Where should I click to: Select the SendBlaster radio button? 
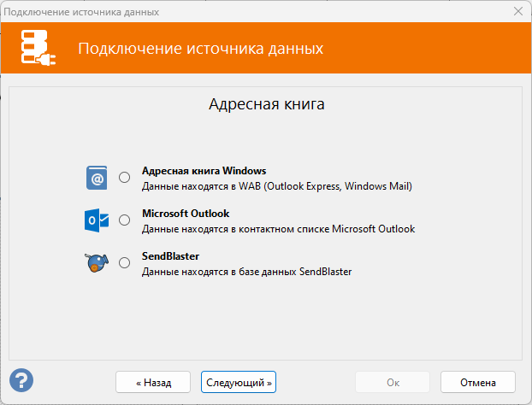[x=125, y=262]
